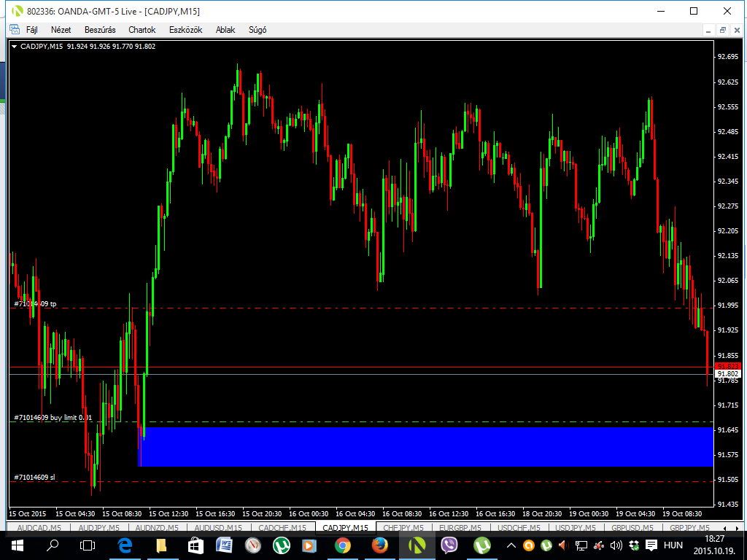
Task: Click the HUN keyboard language indicator
Action: [x=673, y=545]
